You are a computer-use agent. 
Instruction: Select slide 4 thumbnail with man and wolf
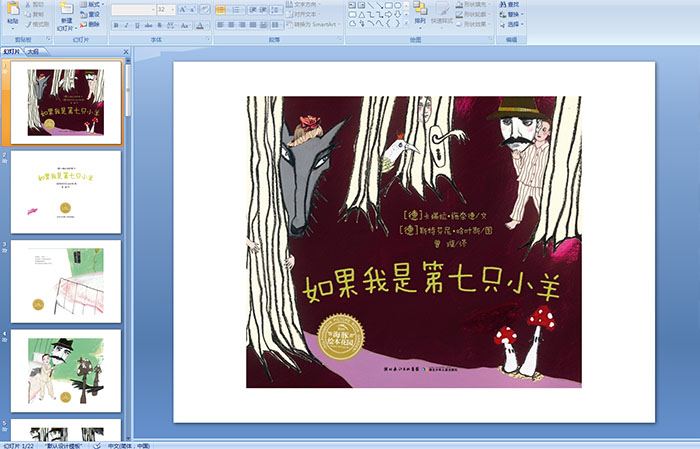coord(66,371)
